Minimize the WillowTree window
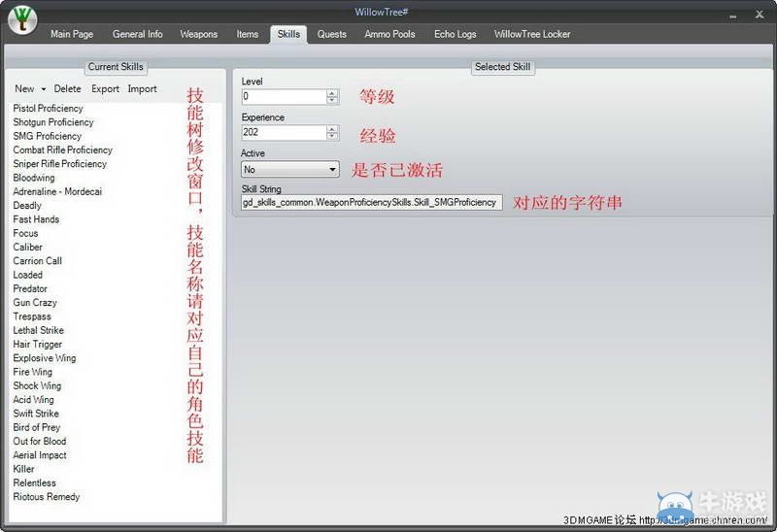This screenshot has height=532, width=777. pos(732,16)
